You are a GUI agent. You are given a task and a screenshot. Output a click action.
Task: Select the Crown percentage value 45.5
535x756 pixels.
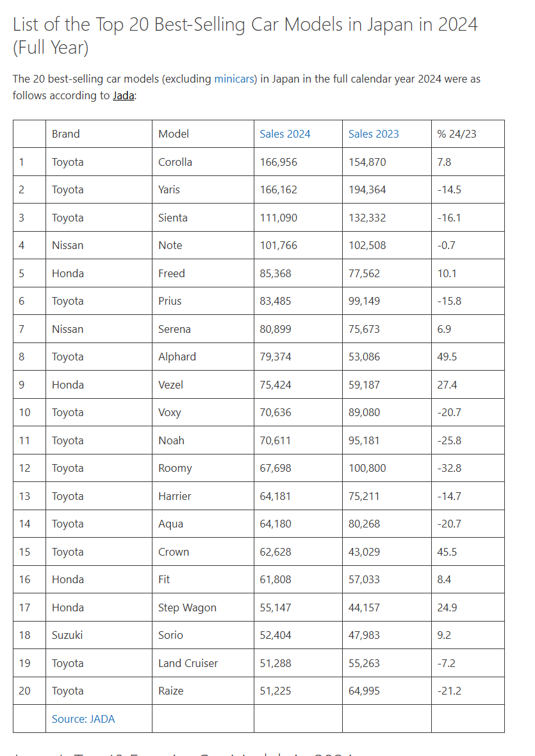click(x=447, y=552)
